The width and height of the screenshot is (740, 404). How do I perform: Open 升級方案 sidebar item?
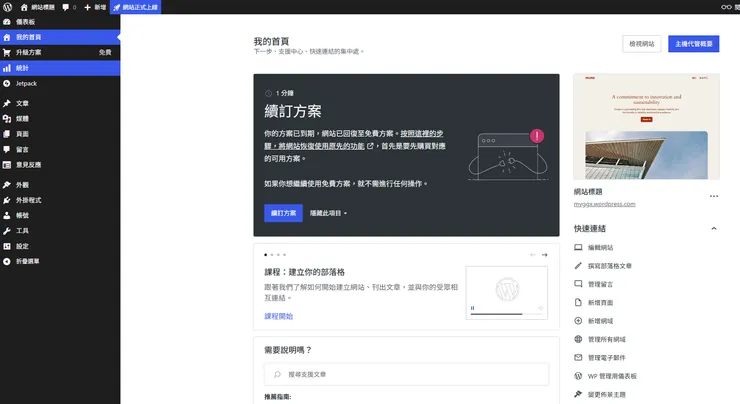pos(60,52)
